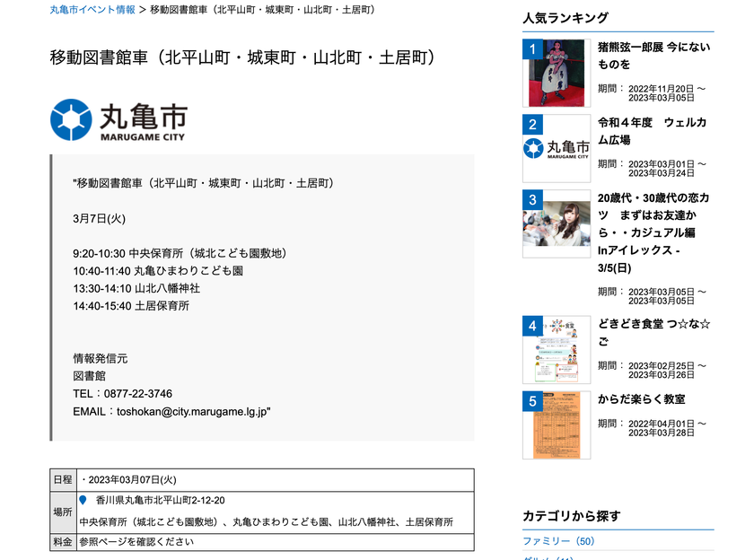Screen dimensions: 754x560
Task: Open どきどき食堂 つ☆な☆ご title
Action: pos(654,333)
